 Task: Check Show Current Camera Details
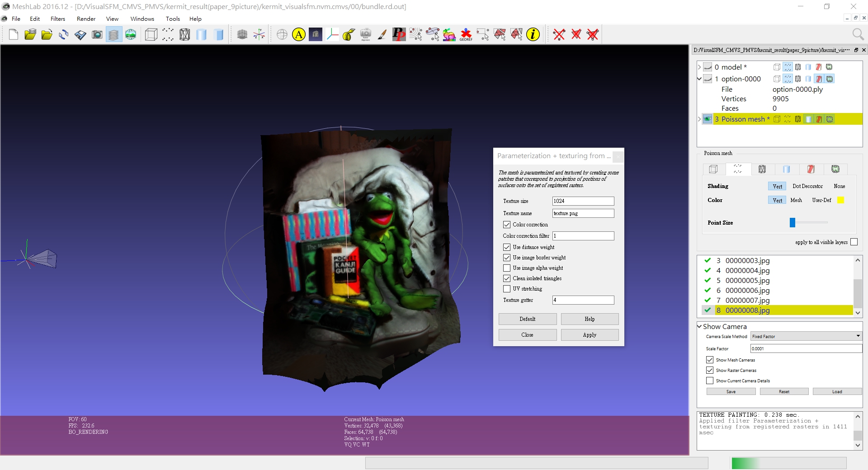710,381
